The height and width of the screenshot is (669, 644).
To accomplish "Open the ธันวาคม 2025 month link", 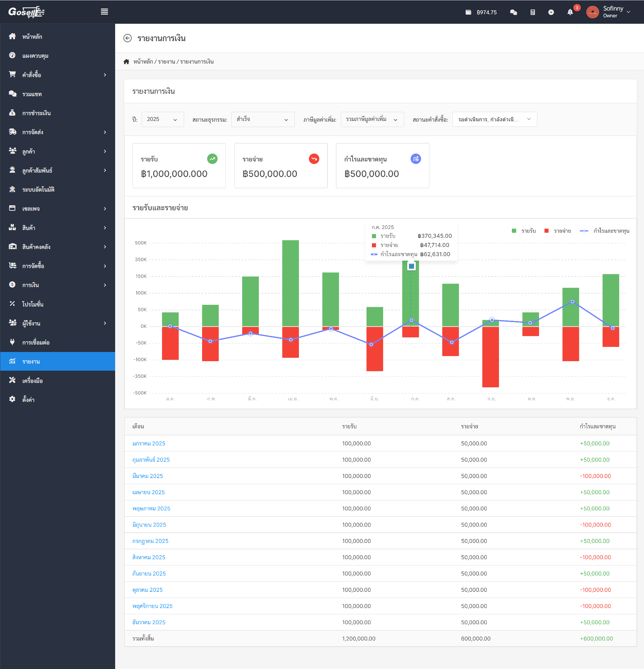I will click(x=149, y=622).
